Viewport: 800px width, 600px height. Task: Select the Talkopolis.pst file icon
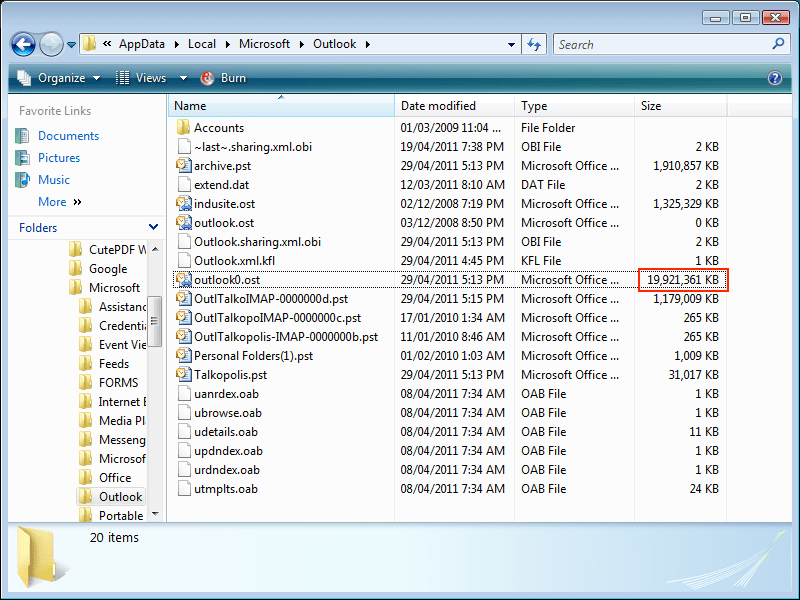click(x=184, y=374)
